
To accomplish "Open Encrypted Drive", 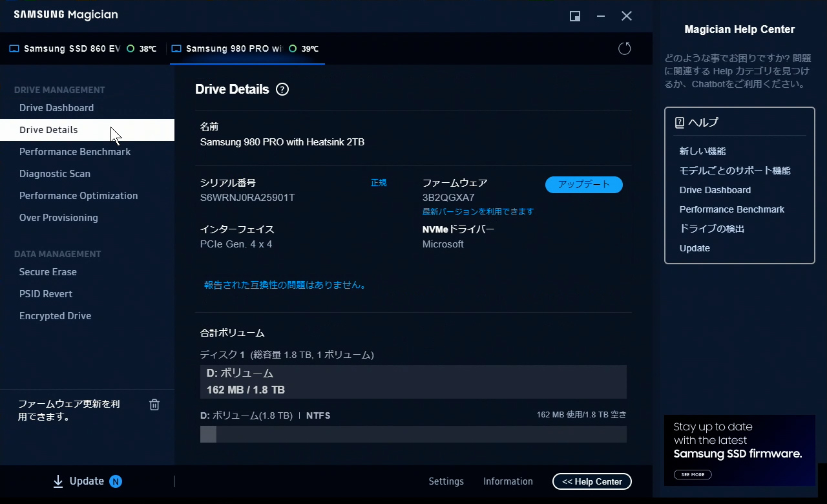I will [x=55, y=316].
